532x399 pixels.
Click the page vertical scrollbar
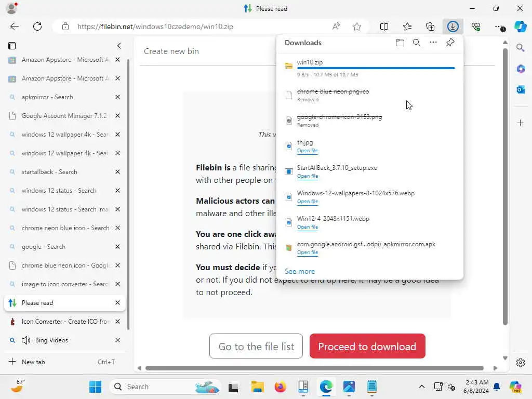[x=505, y=187]
